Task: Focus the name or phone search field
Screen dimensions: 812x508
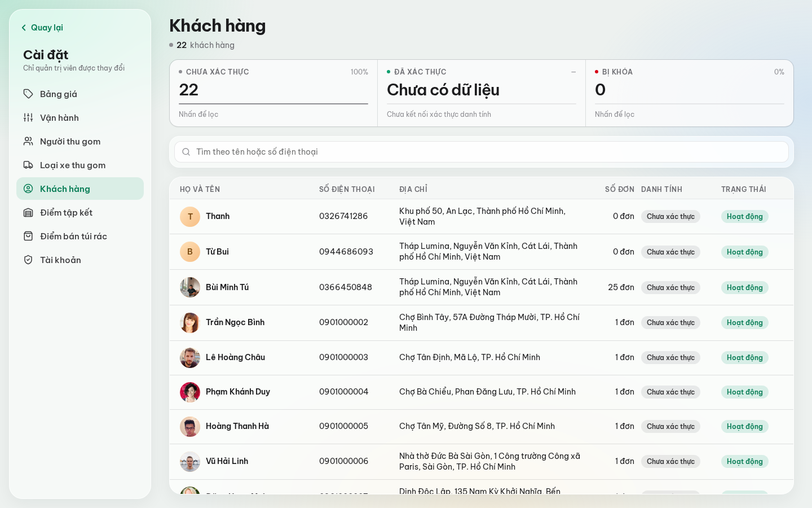Action: pyautogui.click(x=482, y=152)
